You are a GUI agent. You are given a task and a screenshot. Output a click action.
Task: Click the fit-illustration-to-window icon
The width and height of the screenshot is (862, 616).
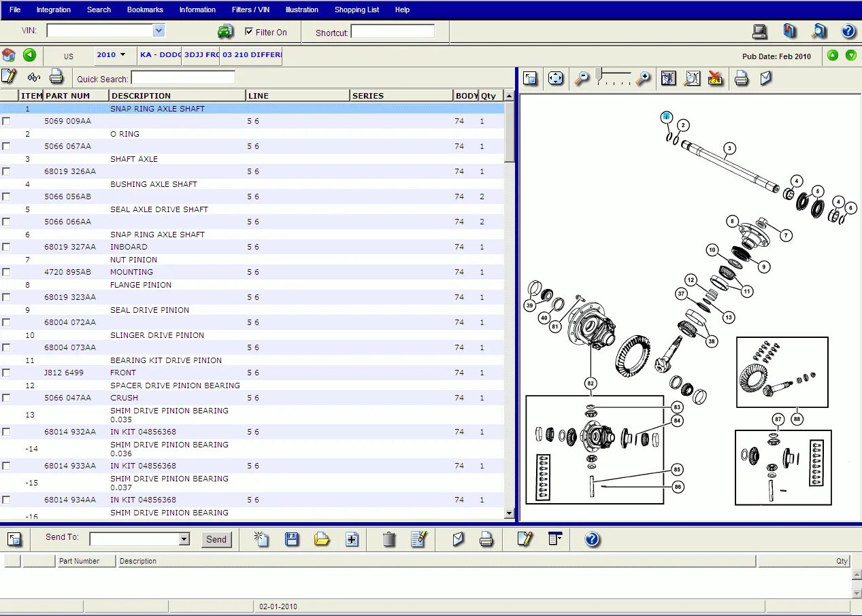point(556,79)
